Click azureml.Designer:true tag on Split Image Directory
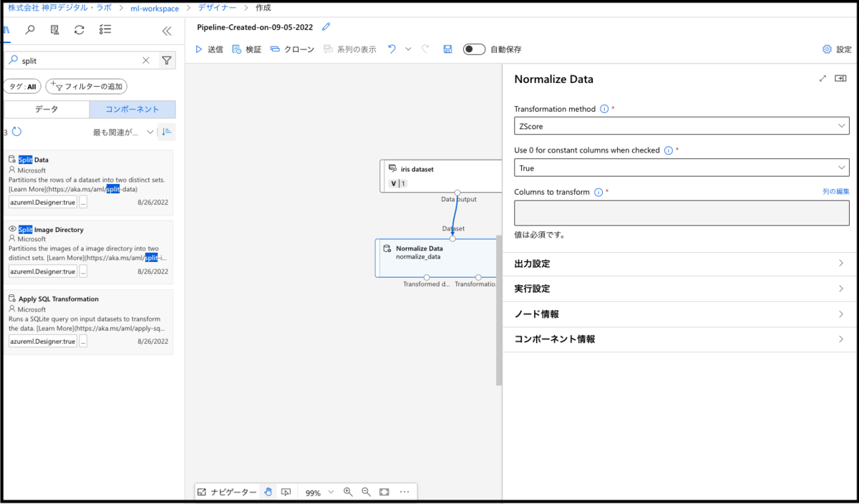The image size is (859, 504). [x=42, y=271]
